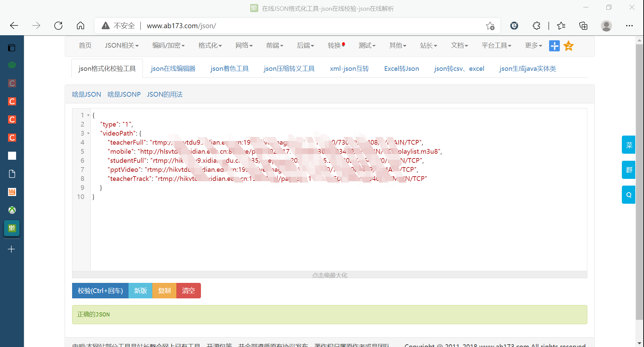This screenshot has height=347, width=644.
Task: Open the 啥是JSON help link
Action: pos(86,94)
